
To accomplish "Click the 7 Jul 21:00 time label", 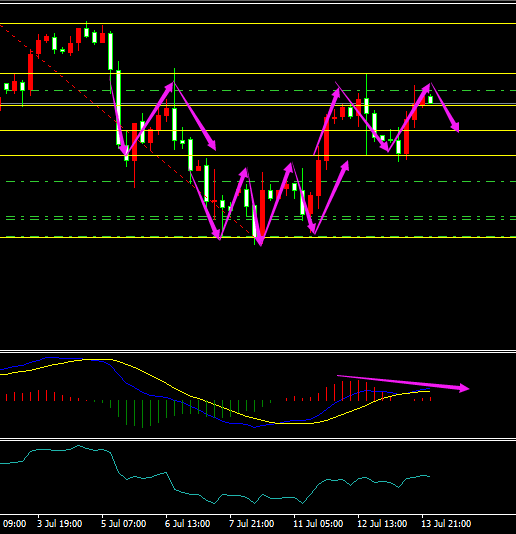I will coord(252,523).
